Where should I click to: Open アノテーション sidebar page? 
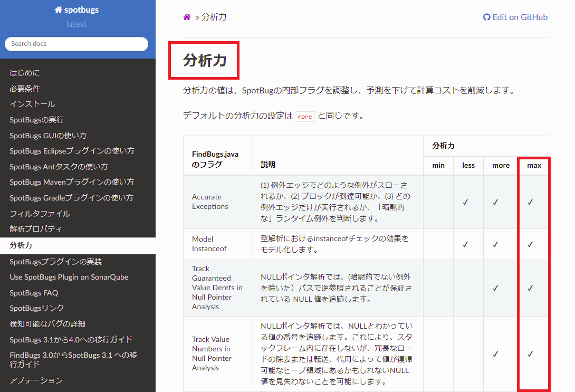click(x=36, y=380)
